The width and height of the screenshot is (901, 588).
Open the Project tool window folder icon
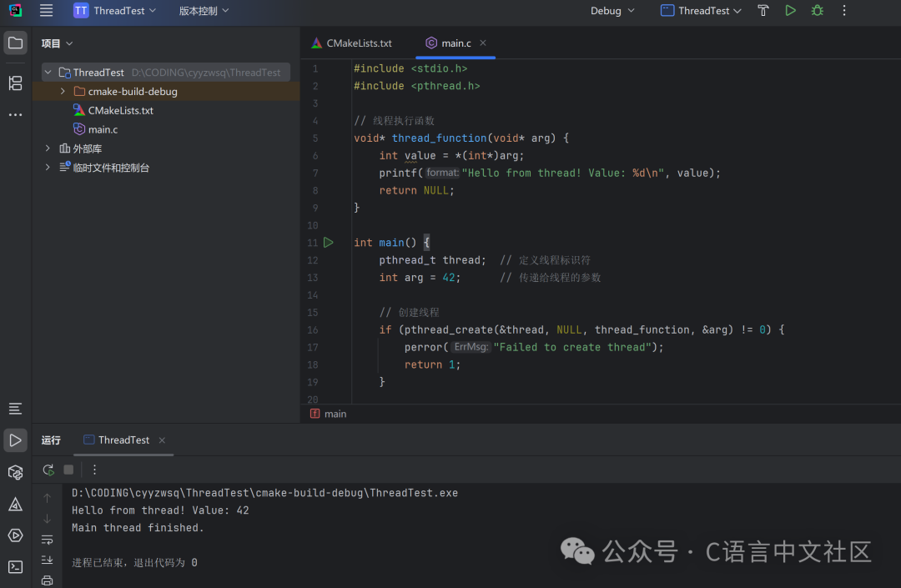tap(16, 43)
